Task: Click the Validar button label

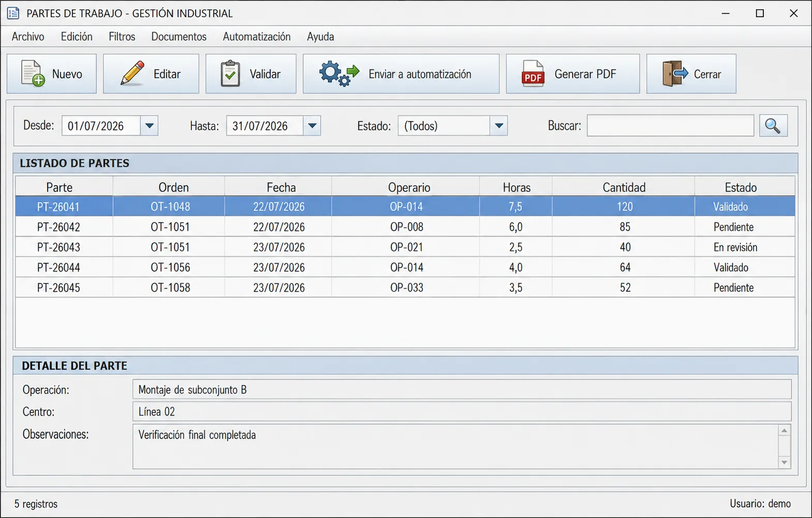Action: pos(265,74)
